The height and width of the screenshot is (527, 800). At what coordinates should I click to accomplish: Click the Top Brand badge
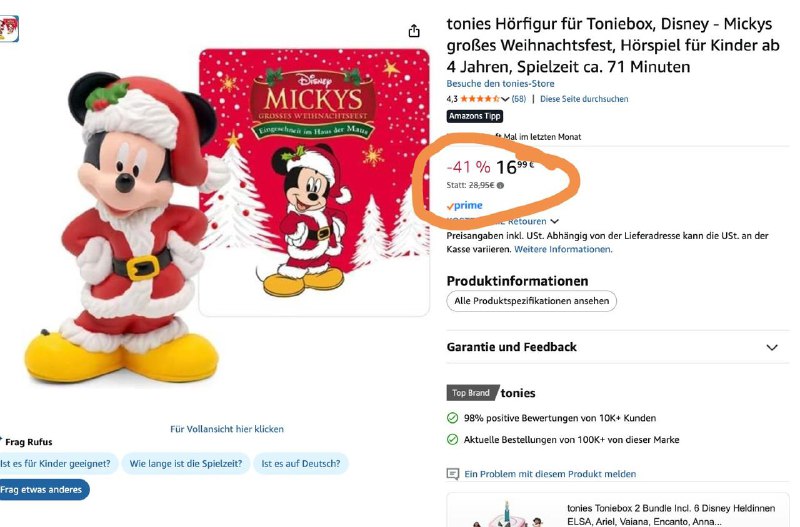(x=471, y=393)
